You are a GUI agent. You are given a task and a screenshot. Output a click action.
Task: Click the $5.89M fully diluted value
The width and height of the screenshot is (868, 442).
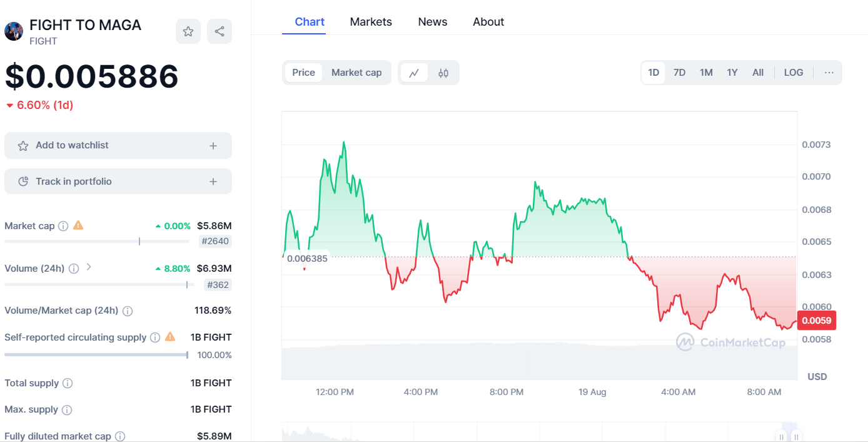pyautogui.click(x=214, y=436)
